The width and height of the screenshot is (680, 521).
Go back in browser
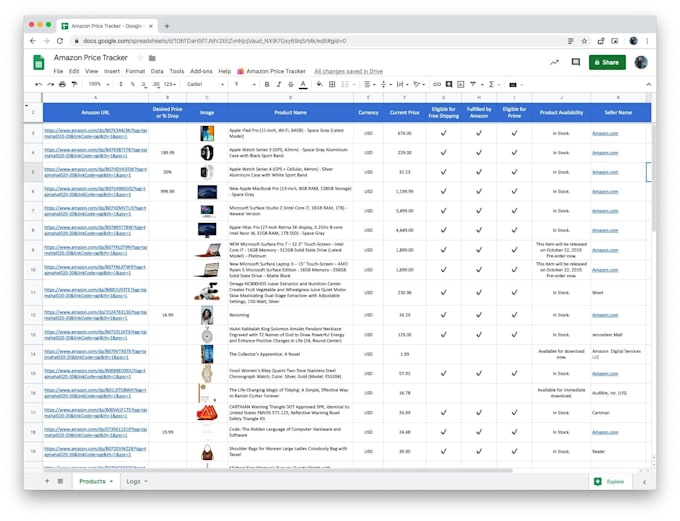tap(33, 41)
